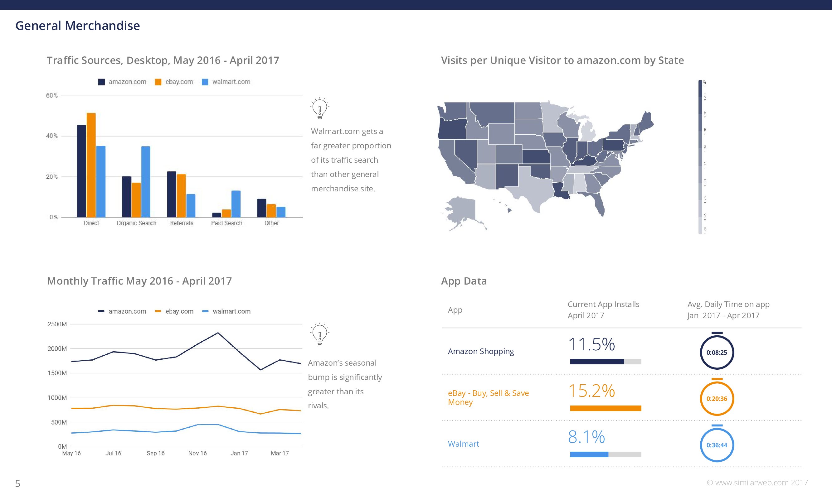This screenshot has height=504, width=832.
Task: Click walmart.com Organic Search bar
Action: tap(146, 181)
